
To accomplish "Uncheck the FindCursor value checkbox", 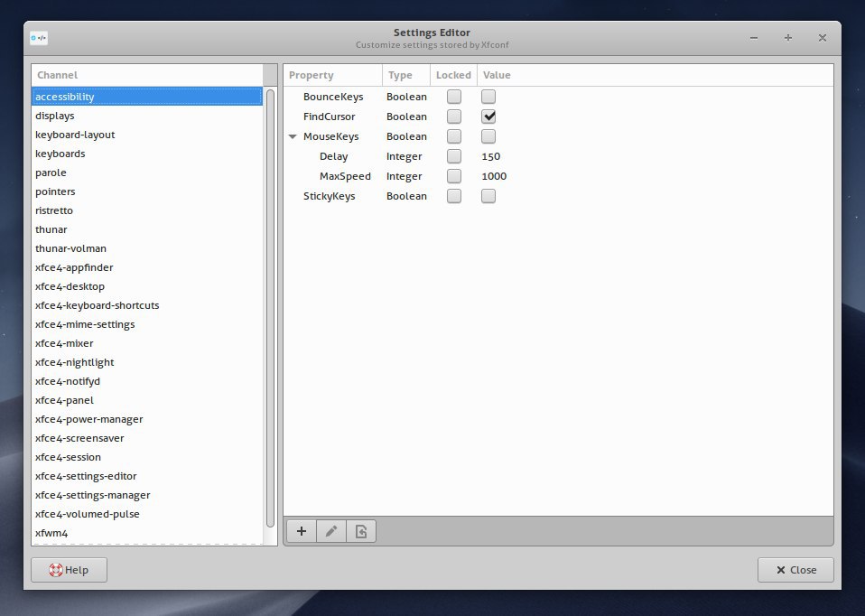I will pyautogui.click(x=488, y=117).
